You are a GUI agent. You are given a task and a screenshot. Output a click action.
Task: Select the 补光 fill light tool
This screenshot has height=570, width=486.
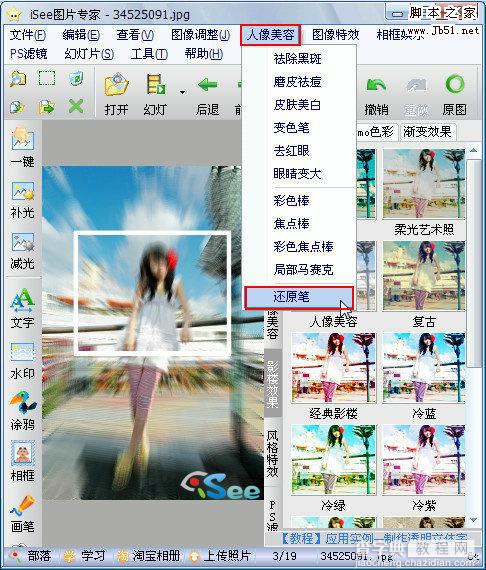pos(23,200)
